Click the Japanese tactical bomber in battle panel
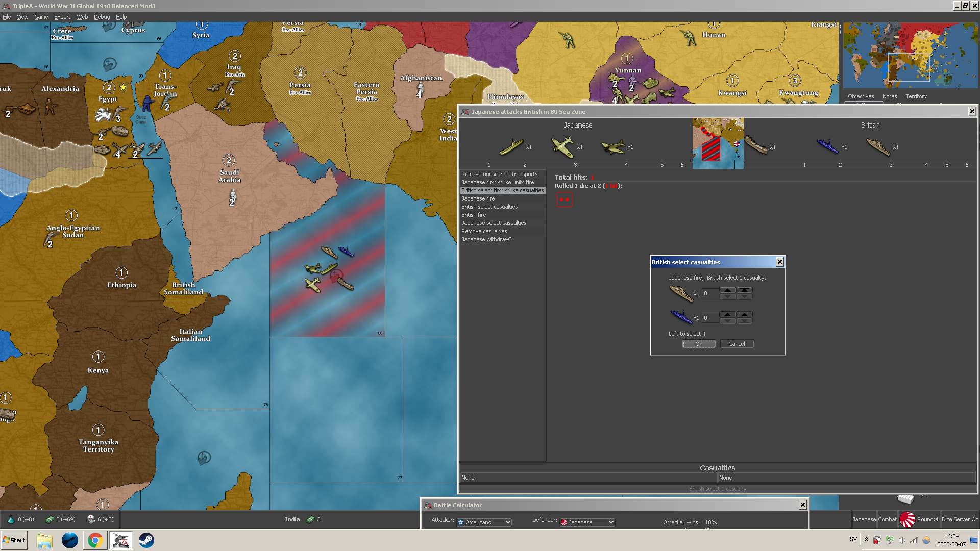This screenshot has width=980, height=551. tap(613, 147)
